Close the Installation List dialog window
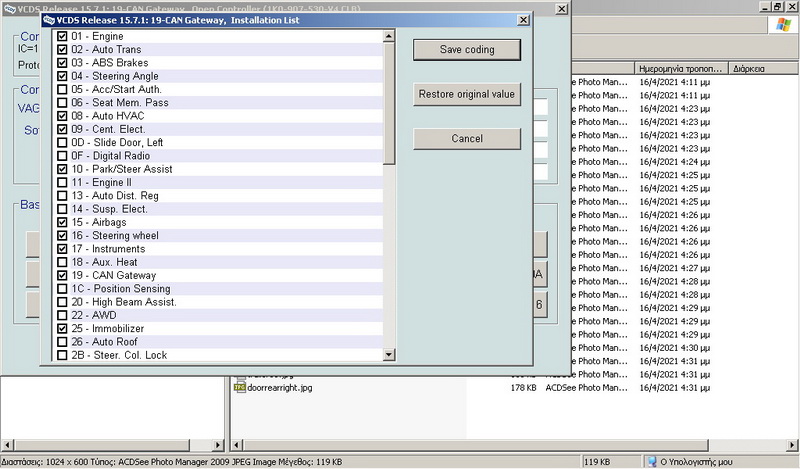This screenshot has width=800, height=469. [523, 20]
